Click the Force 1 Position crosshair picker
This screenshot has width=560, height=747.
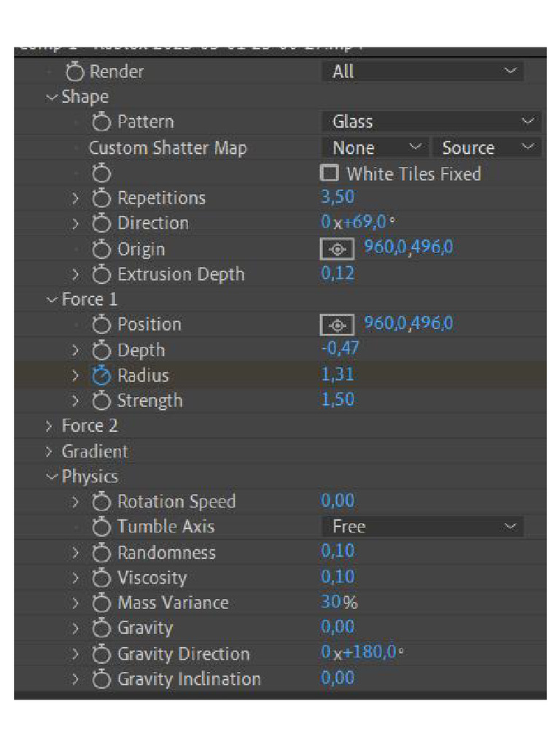click(x=337, y=325)
